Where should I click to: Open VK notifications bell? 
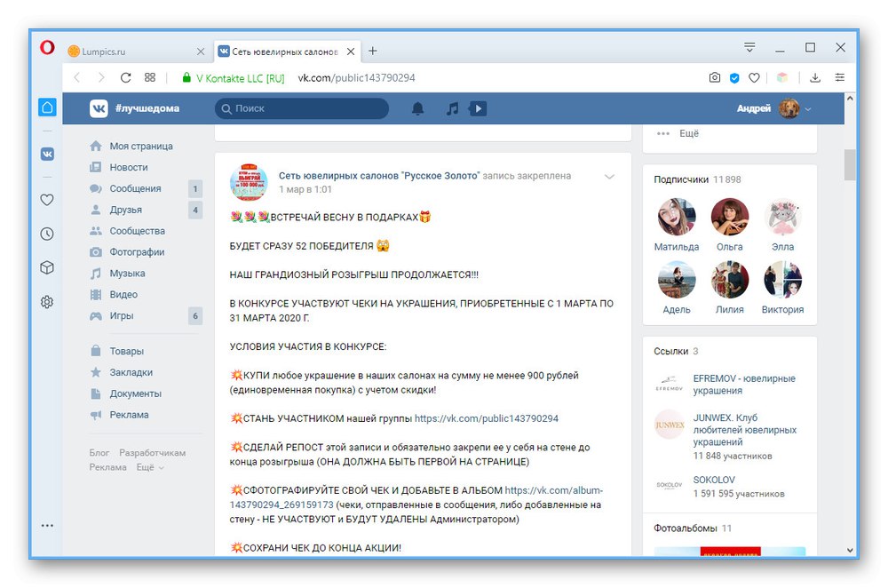pos(417,108)
